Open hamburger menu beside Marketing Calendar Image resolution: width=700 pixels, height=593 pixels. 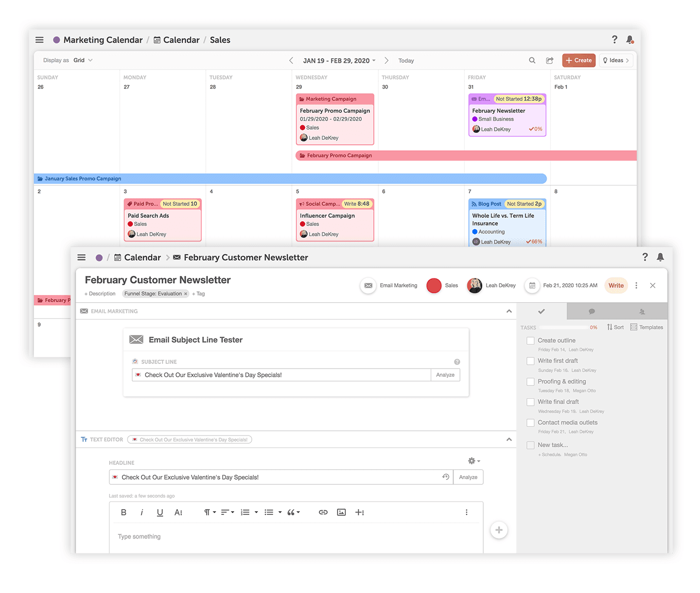tap(40, 40)
